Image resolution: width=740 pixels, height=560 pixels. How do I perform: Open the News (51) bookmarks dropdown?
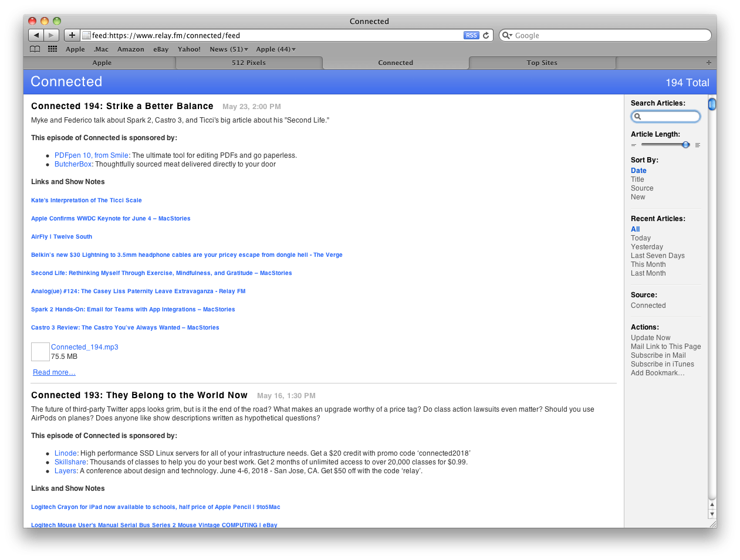click(229, 49)
